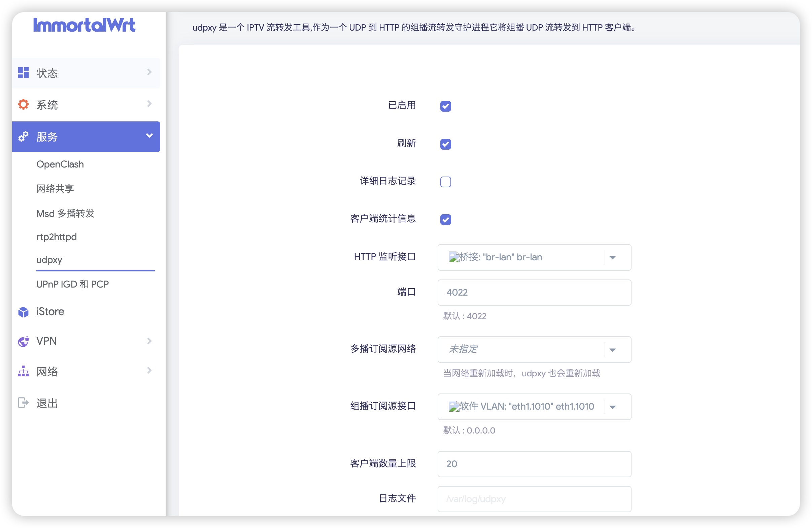Uncheck the 刷新 option
The height and width of the screenshot is (528, 812).
coord(445,144)
